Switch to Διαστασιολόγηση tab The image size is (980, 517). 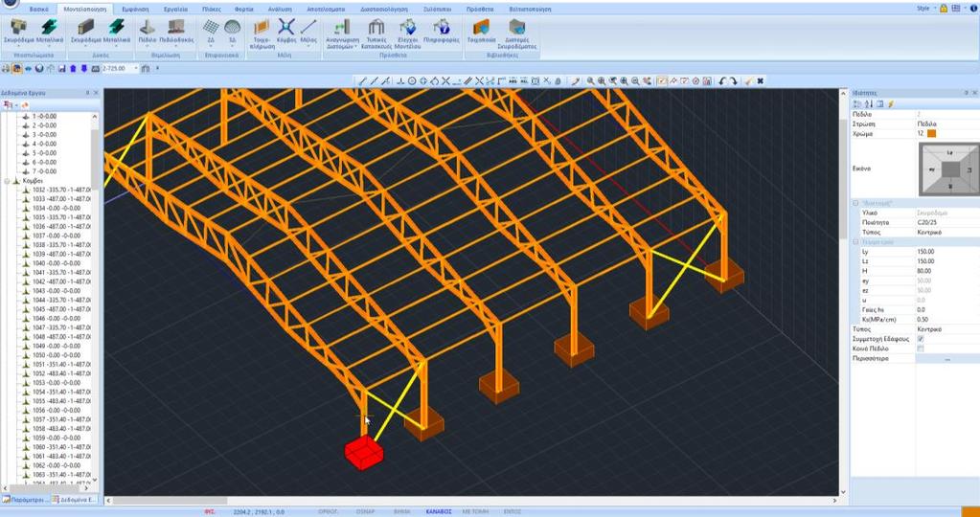[x=384, y=10]
